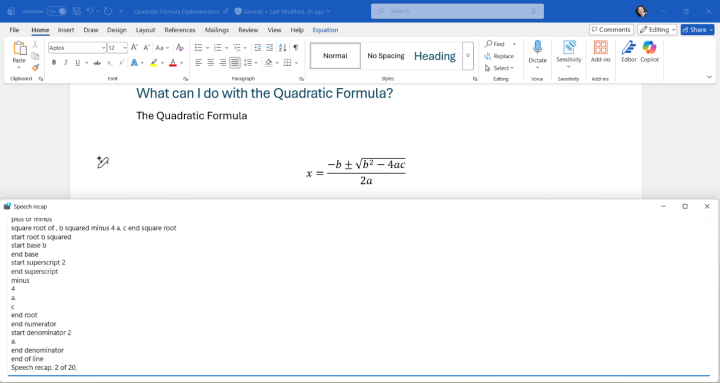
Task: Align text right
Action: [223, 63]
